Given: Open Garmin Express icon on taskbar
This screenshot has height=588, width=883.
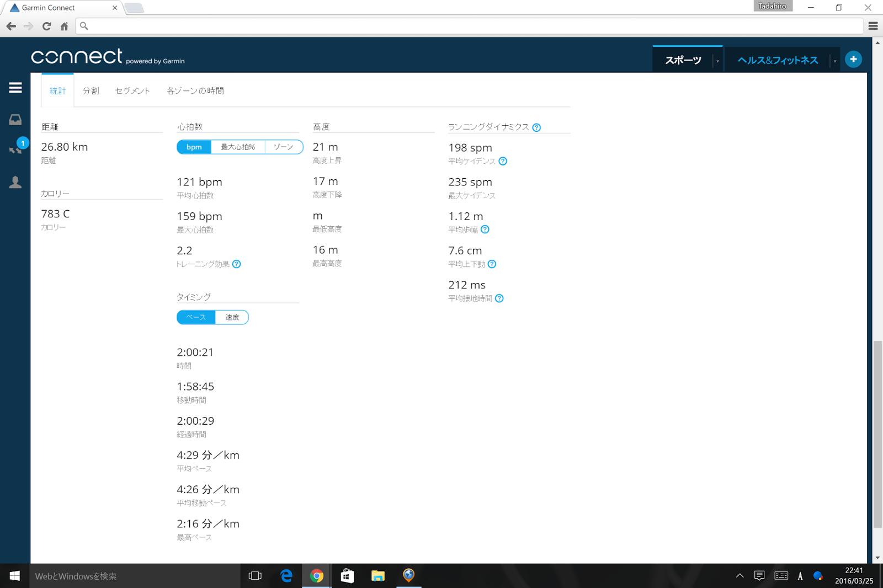Looking at the screenshot, I should coord(408,576).
